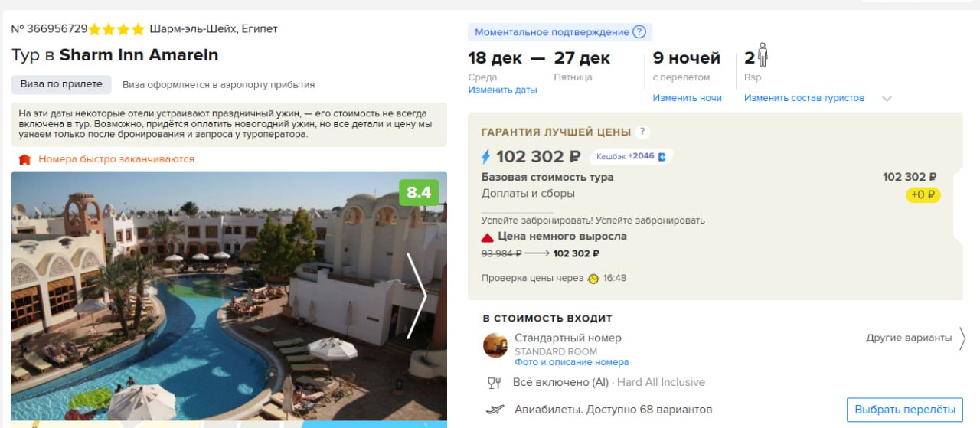Click the cutlery meal icon near Всё включено
The height and width of the screenshot is (428, 980).
pyautogui.click(x=494, y=383)
